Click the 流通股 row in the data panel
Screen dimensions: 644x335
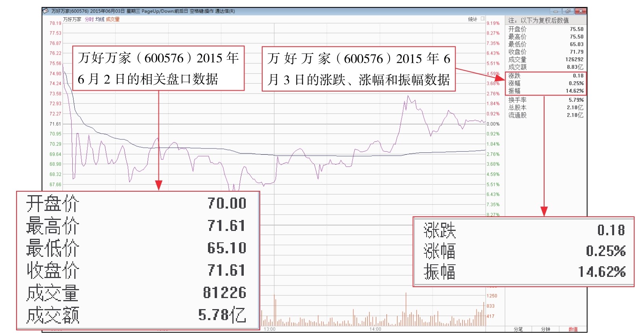point(545,115)
